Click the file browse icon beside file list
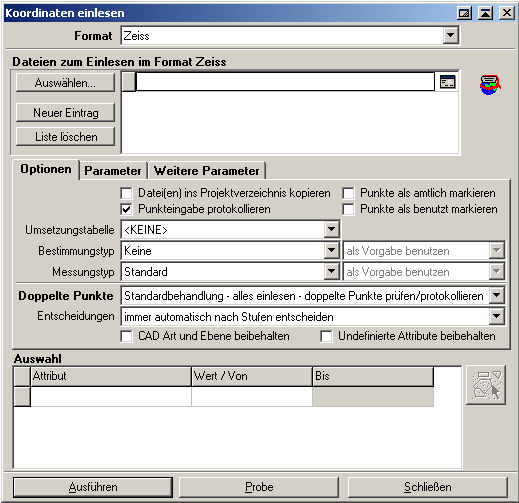Viewport: 519px width, 503px height. 447,82
